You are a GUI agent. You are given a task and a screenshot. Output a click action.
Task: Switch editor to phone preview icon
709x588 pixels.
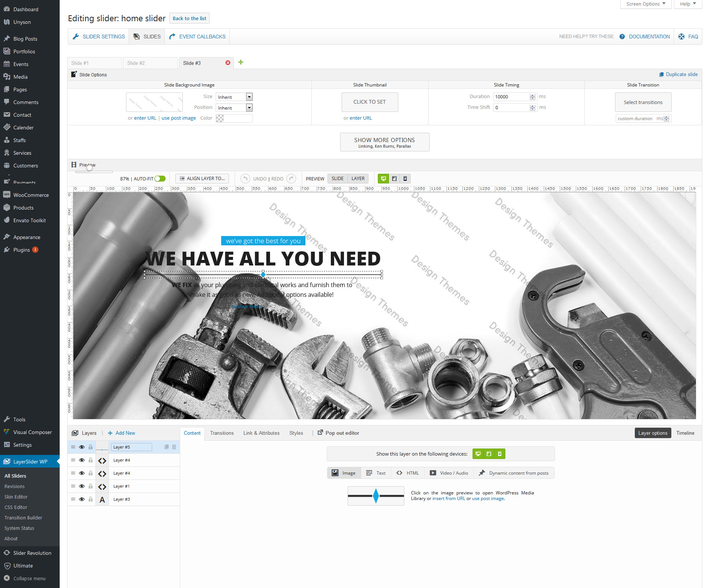pos(405,179)
